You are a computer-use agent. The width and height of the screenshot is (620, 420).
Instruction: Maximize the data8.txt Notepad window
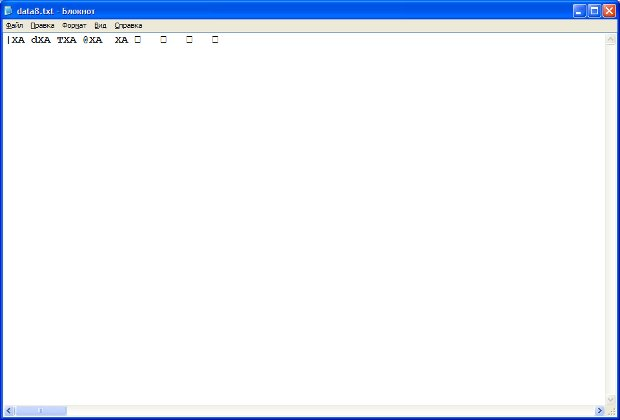[594, 11]
